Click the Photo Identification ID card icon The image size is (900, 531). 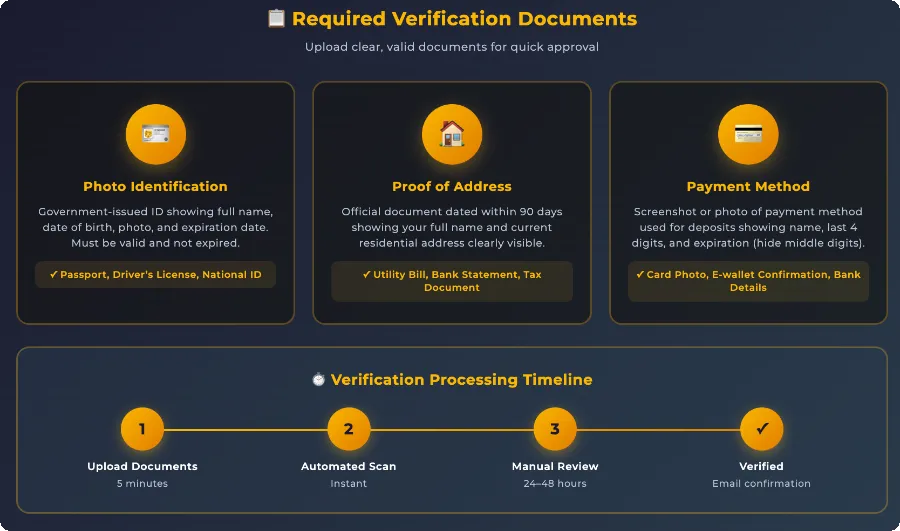coord(156,134)
